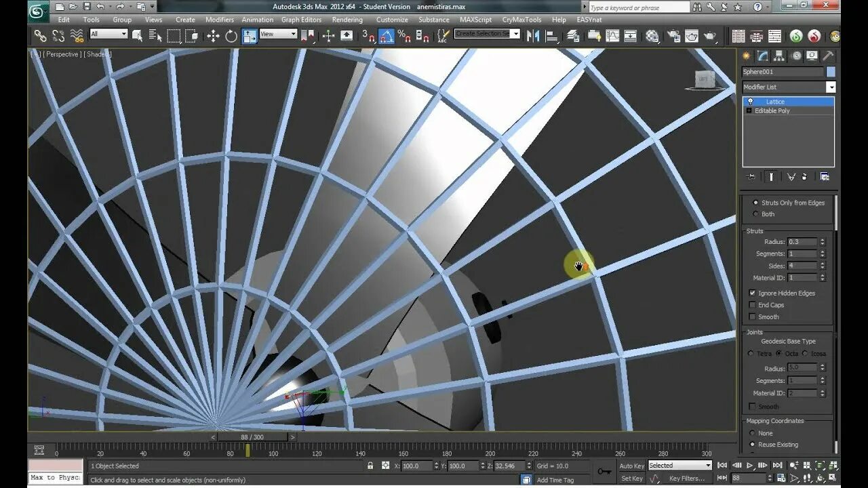Toggle the Percent Snap button
This screenshot has width=868, height=488.
(x=404, y=36)
